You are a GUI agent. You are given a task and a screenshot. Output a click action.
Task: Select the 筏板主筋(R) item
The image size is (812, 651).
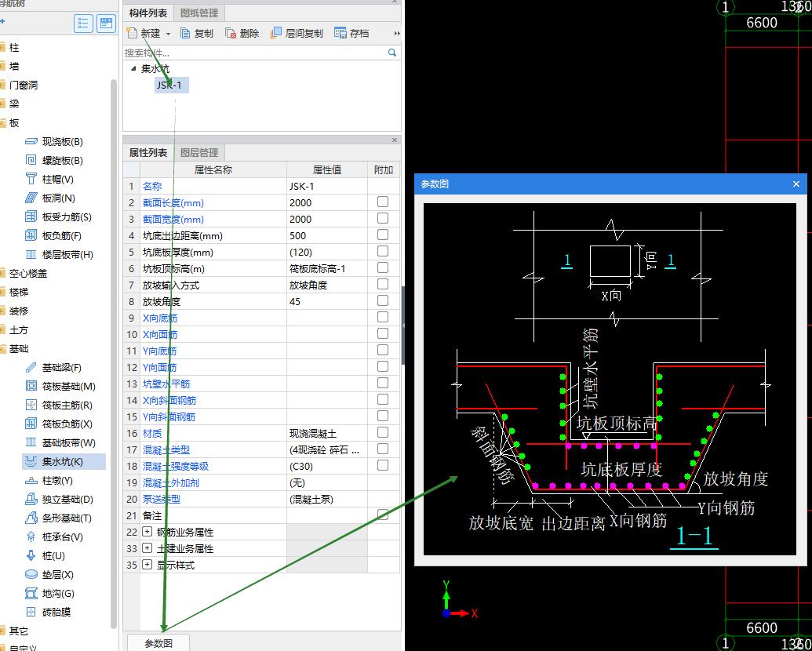(59, 406)
